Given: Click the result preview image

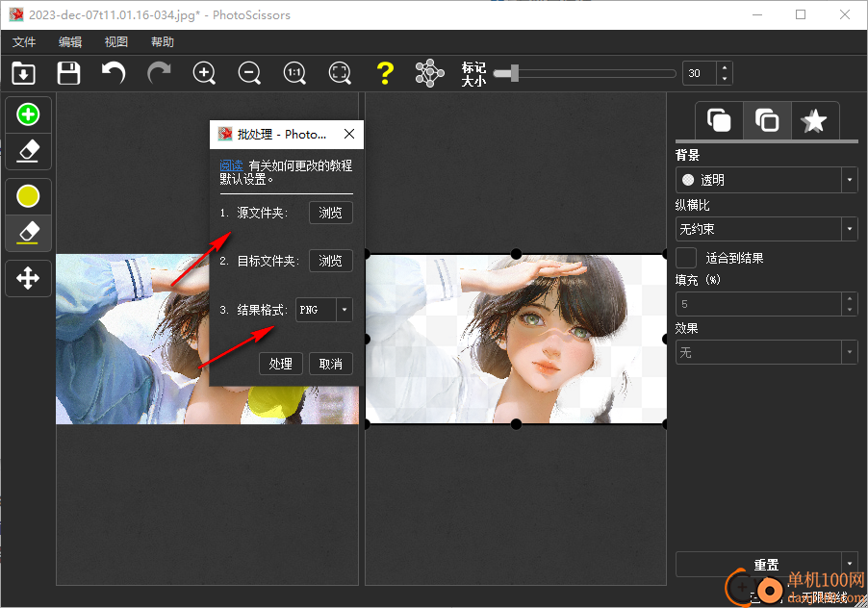Looking at the screenshot, I should click(516, 340).
